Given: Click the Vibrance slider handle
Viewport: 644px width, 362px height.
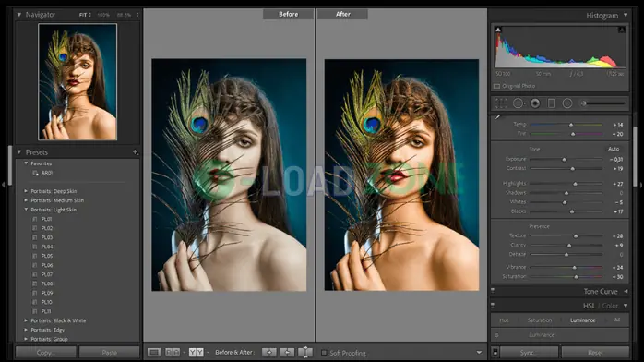Looking at the screenshot, I should [x=575, y=268].
